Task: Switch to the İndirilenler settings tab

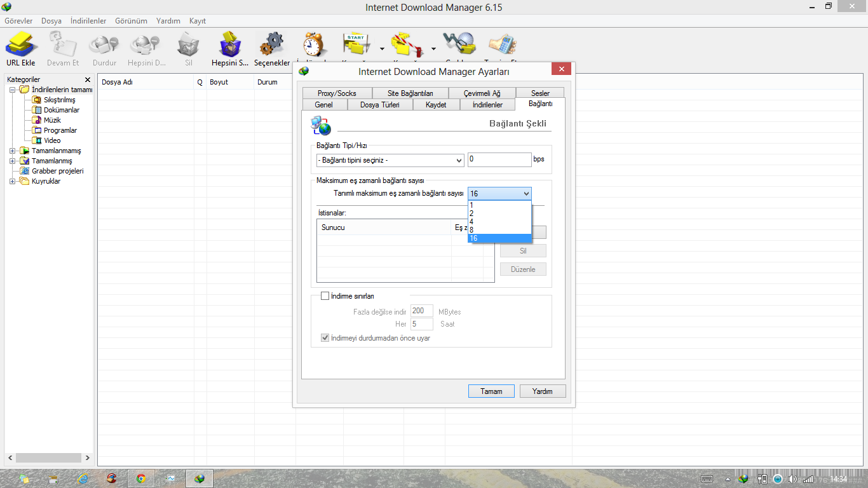Action: coord(487,105)
